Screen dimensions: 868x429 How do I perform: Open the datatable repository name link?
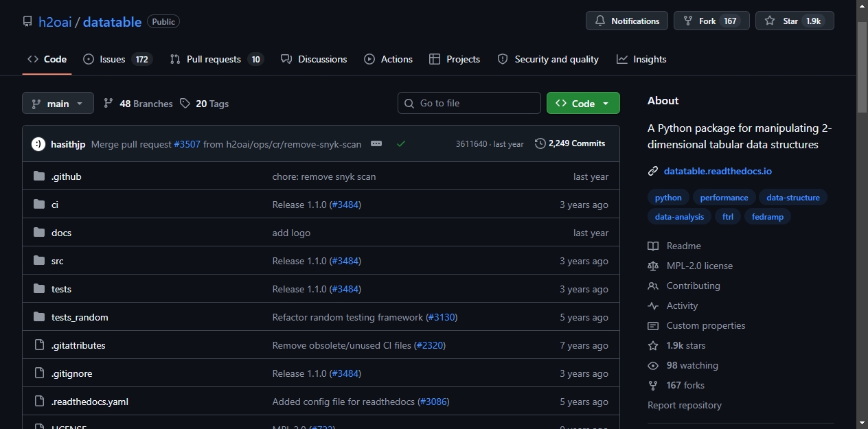pyautogui.click(x=113, y=22)
